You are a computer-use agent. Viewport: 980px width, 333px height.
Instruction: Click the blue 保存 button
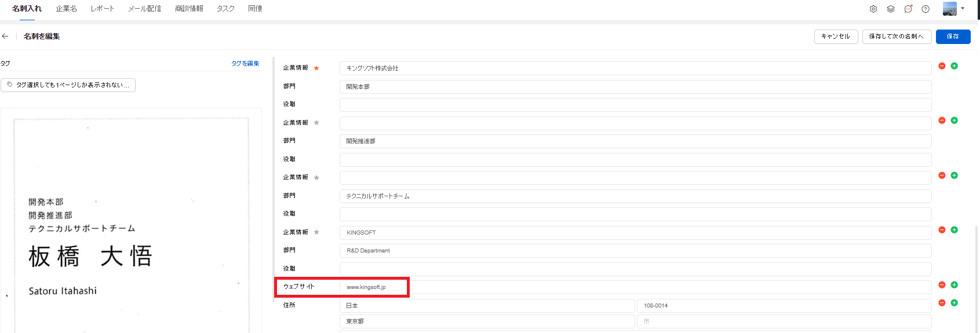pos(953,36)
